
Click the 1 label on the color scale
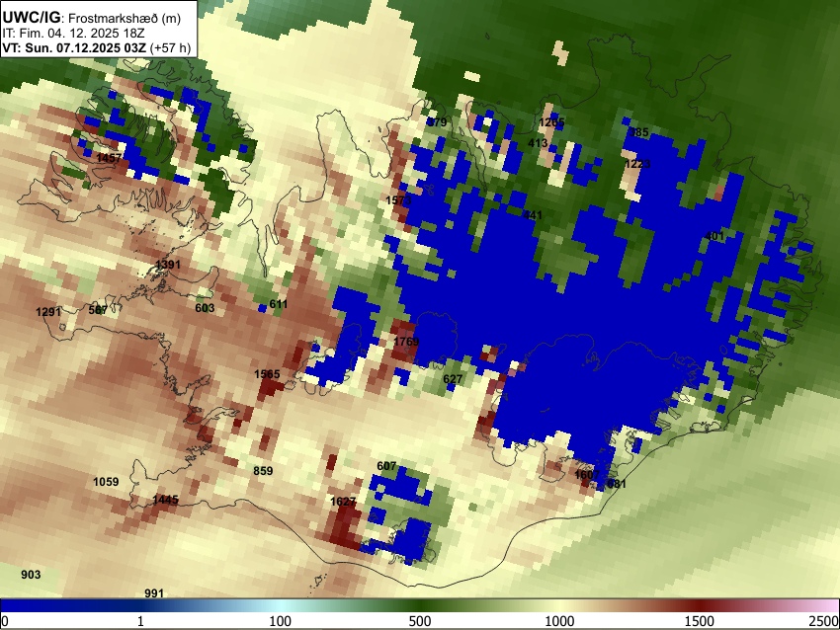tap(140, 621)
